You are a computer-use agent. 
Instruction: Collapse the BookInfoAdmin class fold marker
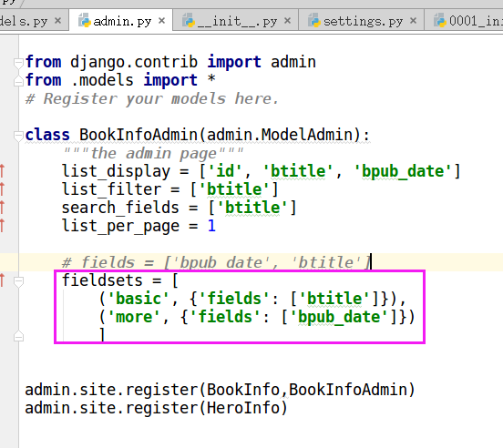[18, 136]
